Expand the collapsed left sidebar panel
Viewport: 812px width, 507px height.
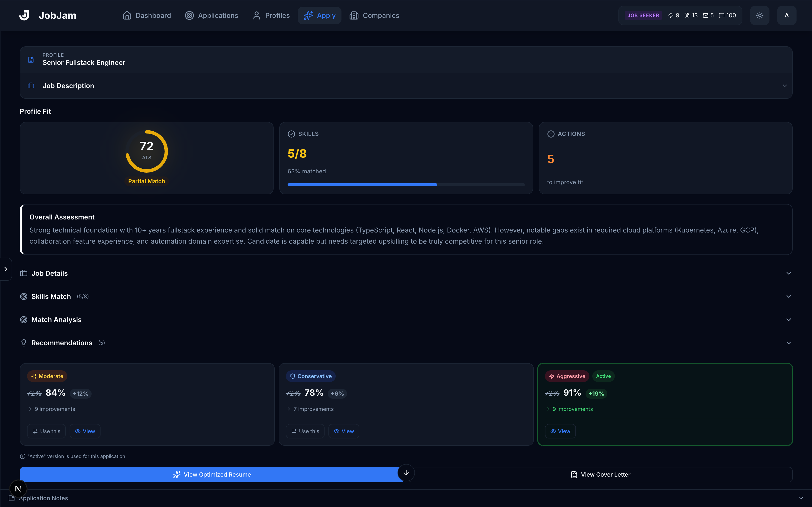pos(5,269)
